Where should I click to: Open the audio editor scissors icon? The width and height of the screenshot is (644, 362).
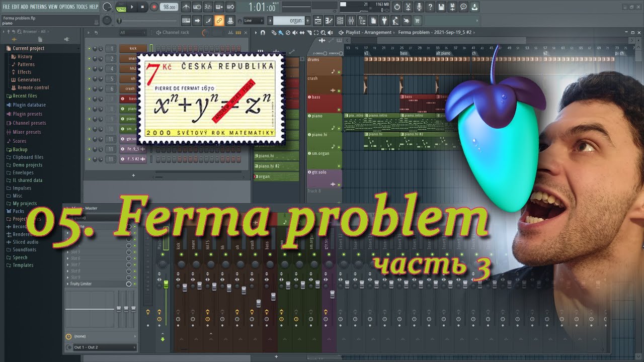coord(408,7)
